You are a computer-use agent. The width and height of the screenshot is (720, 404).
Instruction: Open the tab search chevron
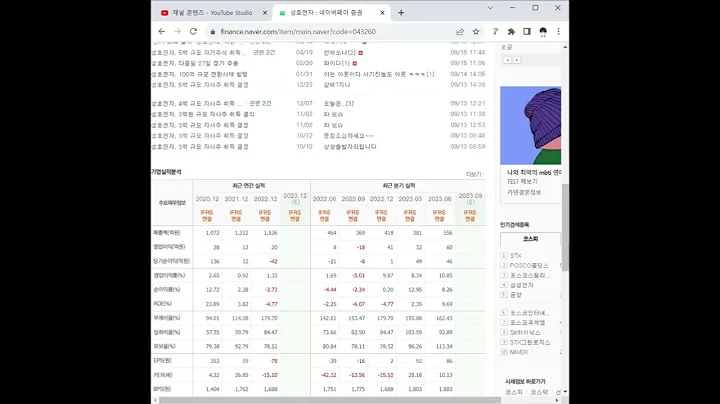click(490, 8)
